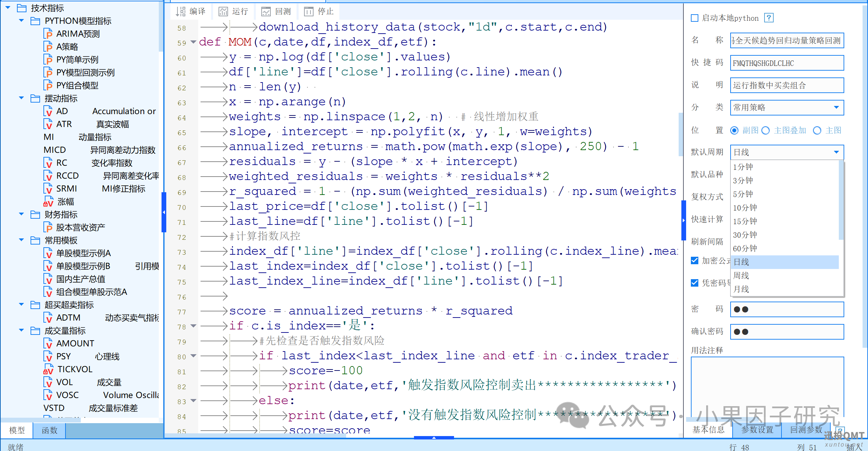Fold the if block on line 78
This screenshot has width=868, height=451.
[x=193, y=326]
